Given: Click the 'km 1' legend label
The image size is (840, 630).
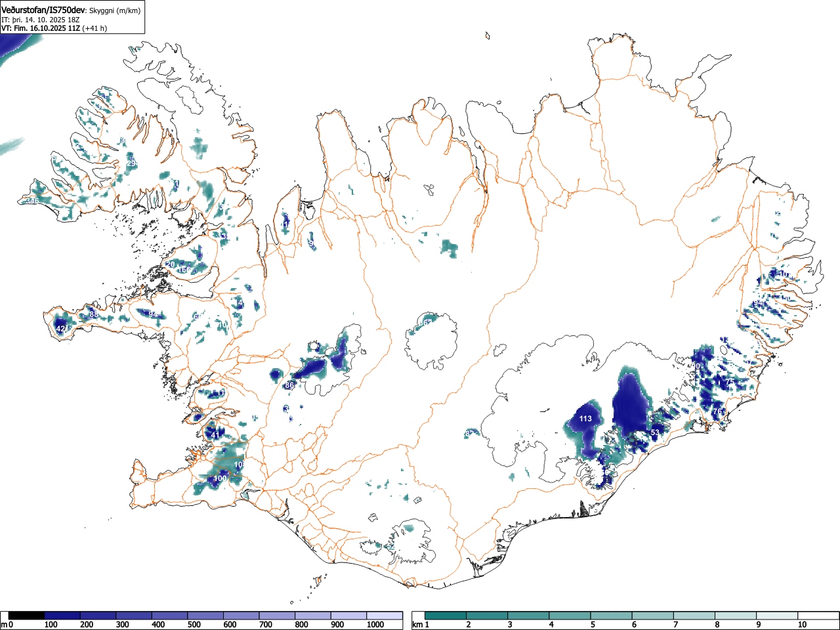Looking at the screenshot, I should pos(420,625).
